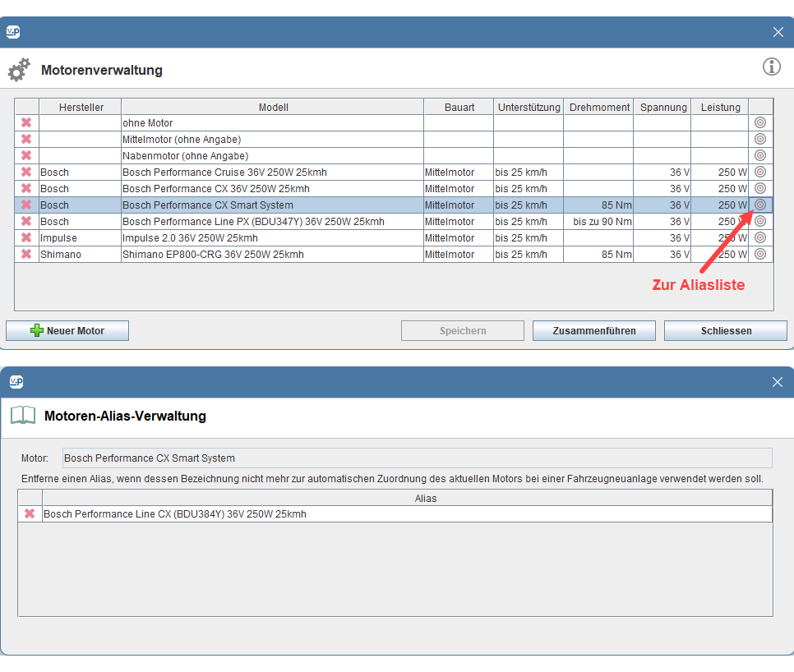Remove Impulse 2.0 motor with red X
Viewport: 794px width, 672px height.
(x=26, y=238)
